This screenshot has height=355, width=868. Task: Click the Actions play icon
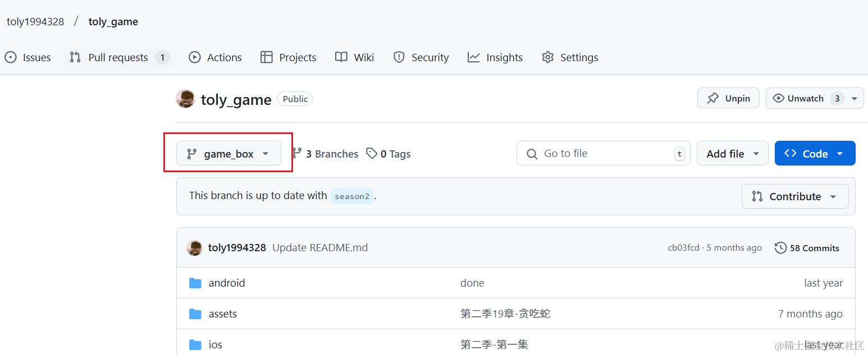(x=195, y=57)
